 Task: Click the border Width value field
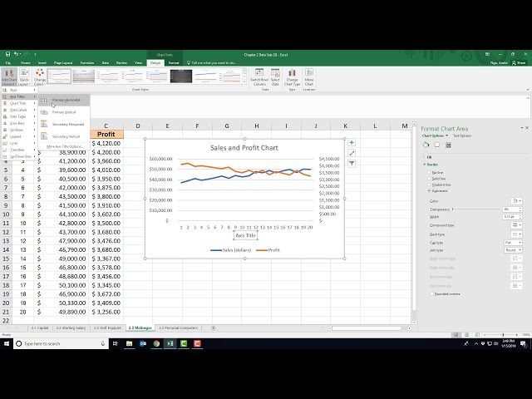click(x=510, y=217)
